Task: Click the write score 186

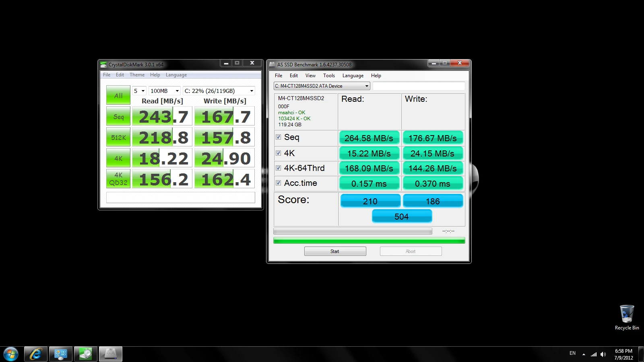Action: click(x=433, y=201)
